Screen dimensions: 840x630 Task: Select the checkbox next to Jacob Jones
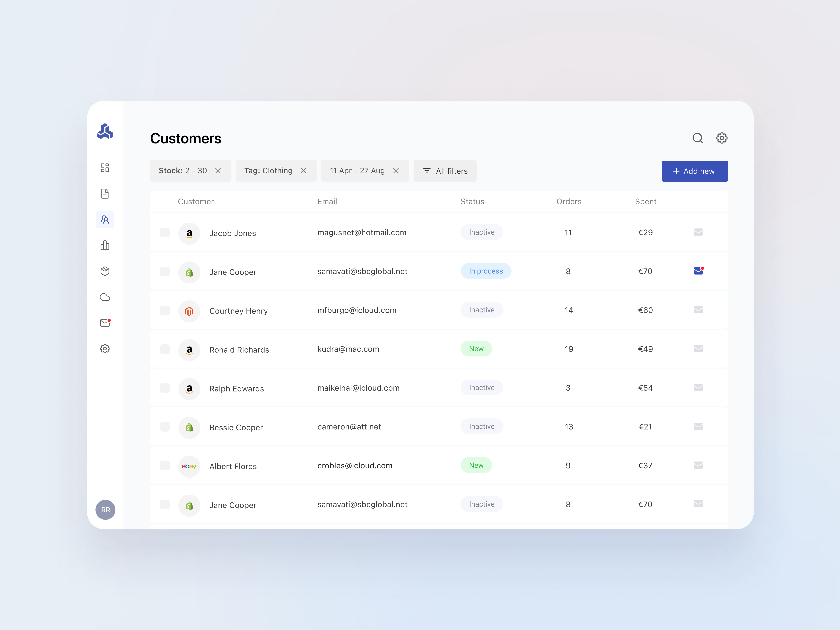(x=165, y=232)
